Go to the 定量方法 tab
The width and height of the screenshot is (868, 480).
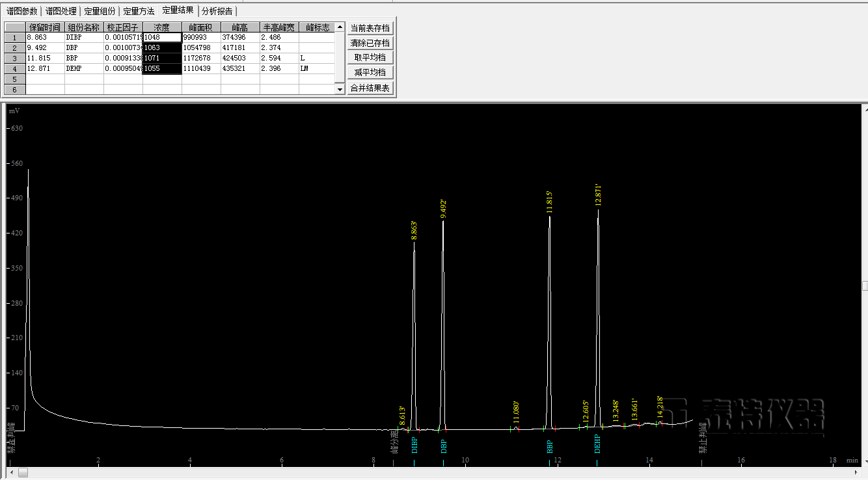click(x=139, y=11)
